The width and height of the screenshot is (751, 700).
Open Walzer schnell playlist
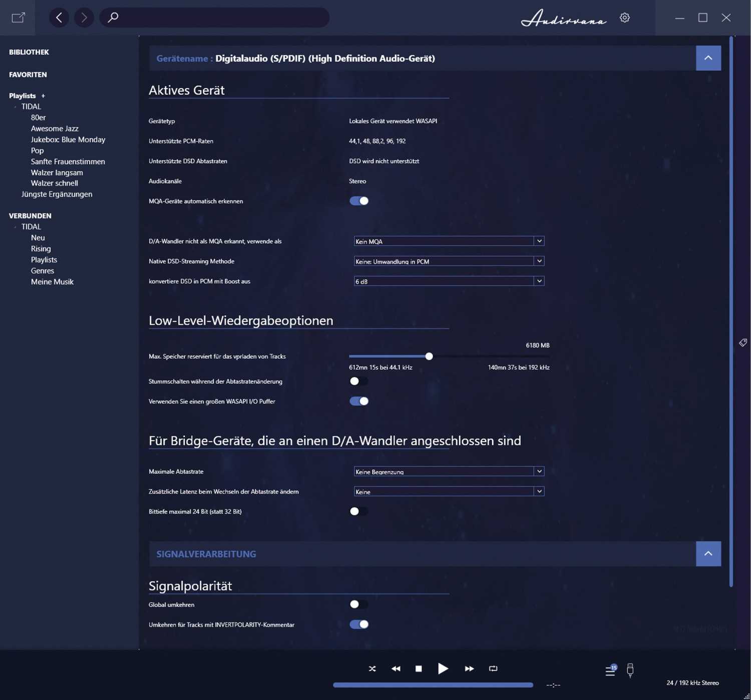(x=55, y=183)
